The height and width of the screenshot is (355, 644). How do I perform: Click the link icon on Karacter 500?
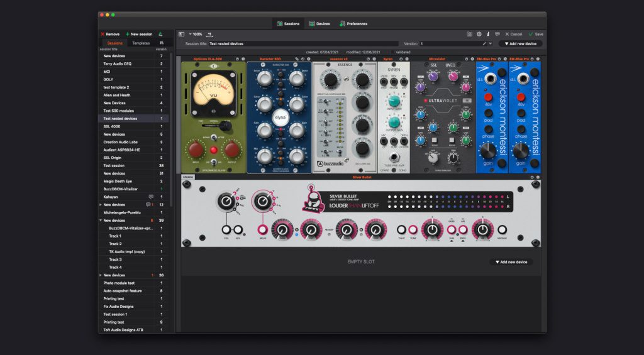pyautogui.click(x=296, y=58)
